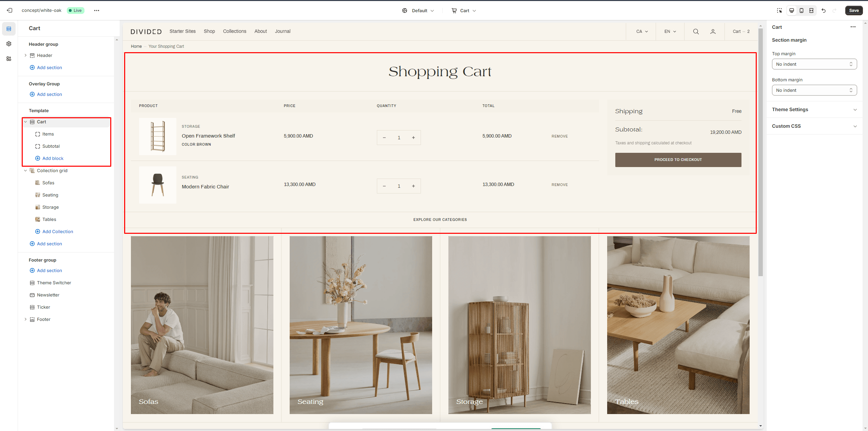Select the Subtotal block

51,146
